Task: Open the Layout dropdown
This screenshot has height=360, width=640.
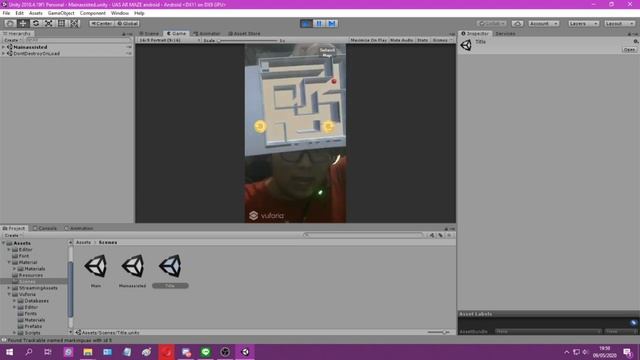Action: coord(619,23)
